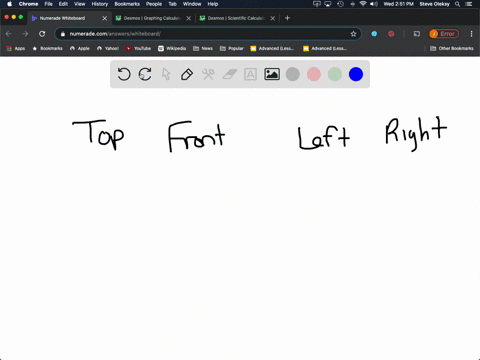Bookmark this page with star icon
This screenshot has width=480, height=360.
[x=353, y=34]
